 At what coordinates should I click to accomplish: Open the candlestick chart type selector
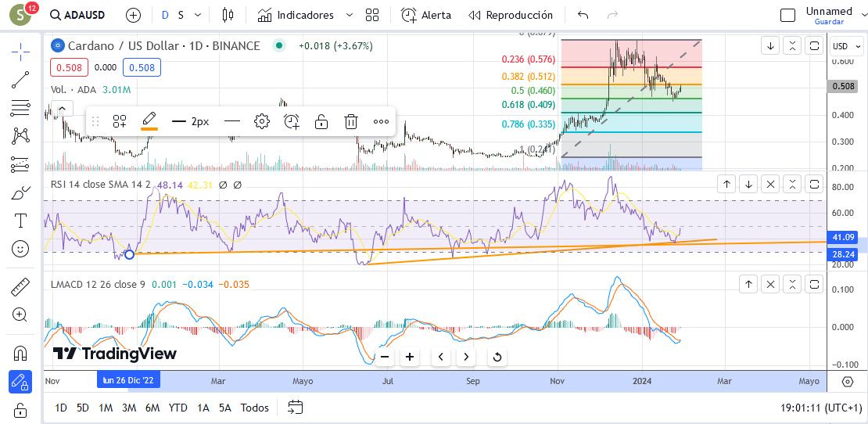click(228, 16)
